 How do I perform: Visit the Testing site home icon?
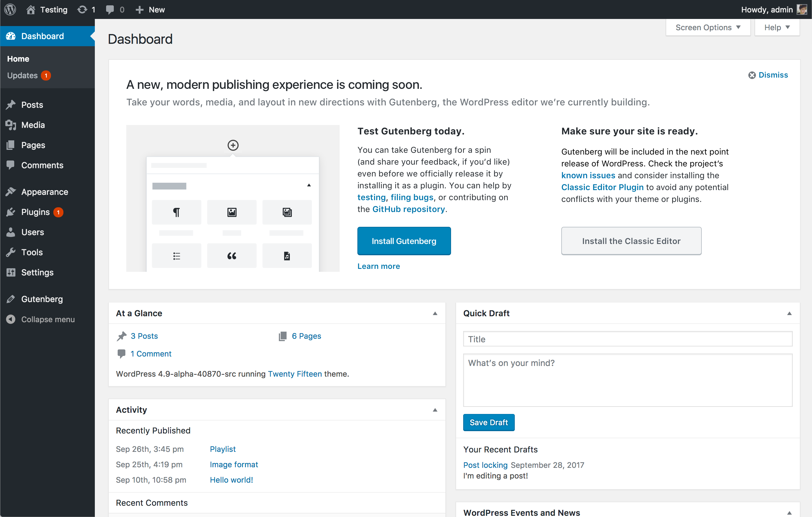(31, 9)
